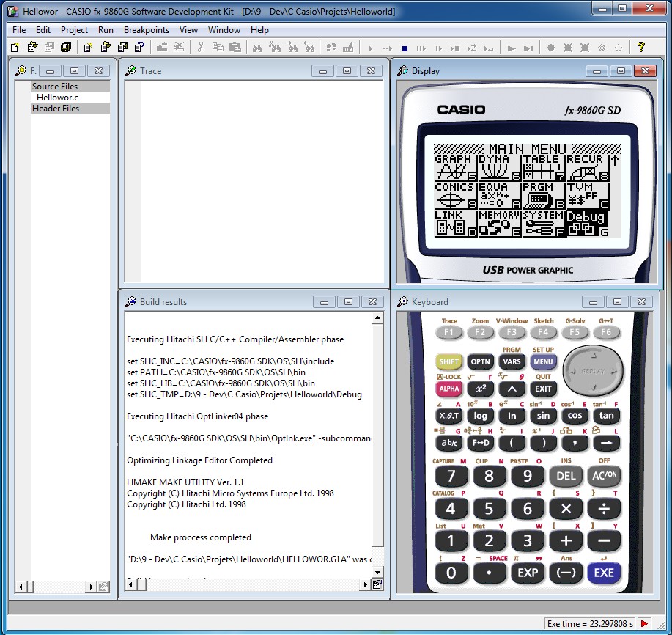
Task: Create a new project via toolbar icon
Action: (88, 47)
